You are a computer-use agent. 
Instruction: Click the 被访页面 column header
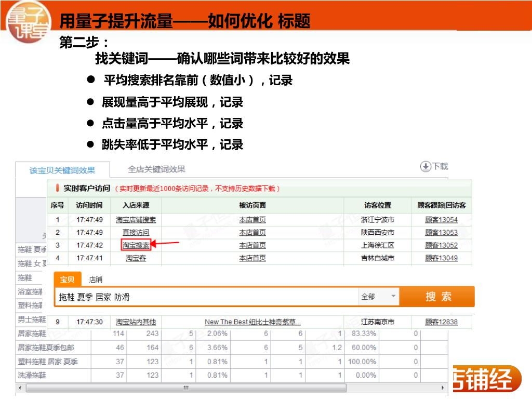252,205
